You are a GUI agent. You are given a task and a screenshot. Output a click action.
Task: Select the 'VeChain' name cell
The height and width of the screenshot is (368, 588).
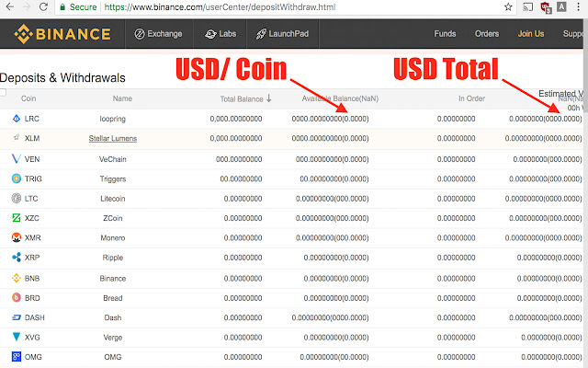pyautogui.click(x=112, y=159)
